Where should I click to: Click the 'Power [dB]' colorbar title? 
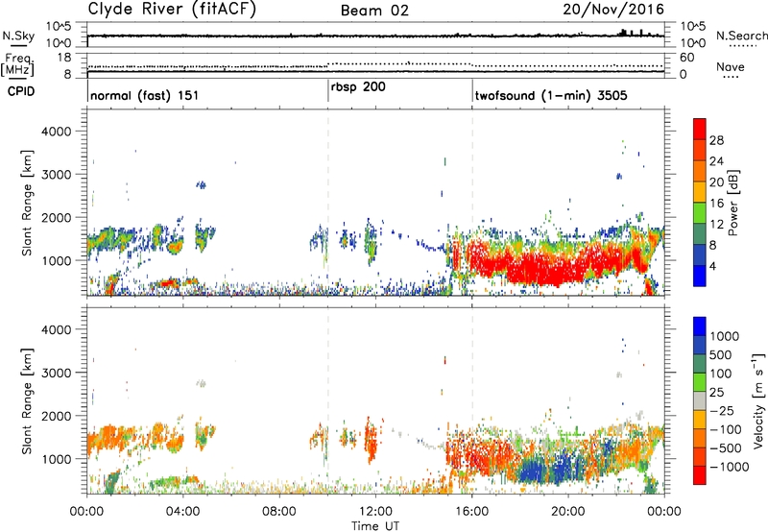tap(732, 203)
